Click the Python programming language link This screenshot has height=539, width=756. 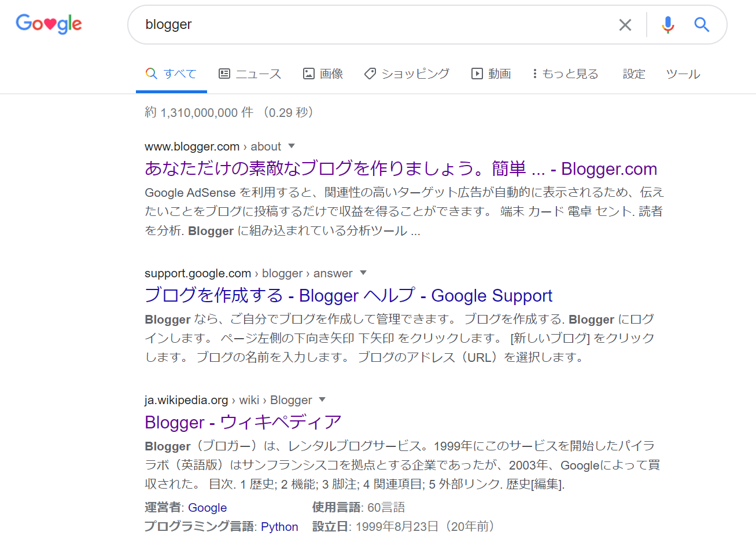tap(279, 527)
